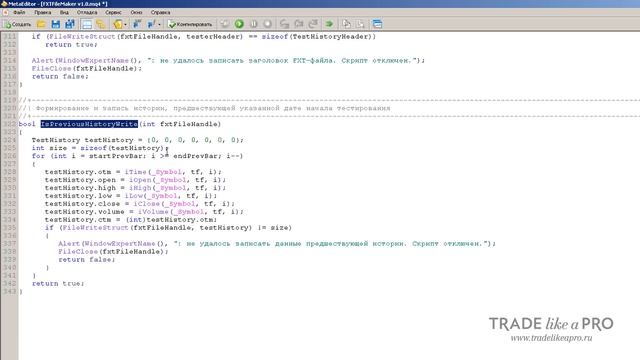The image size is (640, 360).
Task: Click the Создать new file button
Action: click(x=17, y=24)
